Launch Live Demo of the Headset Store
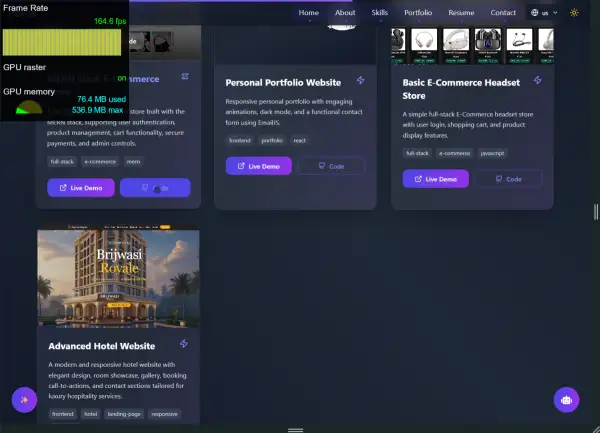Screen dimensions: 600x433 pos(436,179)
